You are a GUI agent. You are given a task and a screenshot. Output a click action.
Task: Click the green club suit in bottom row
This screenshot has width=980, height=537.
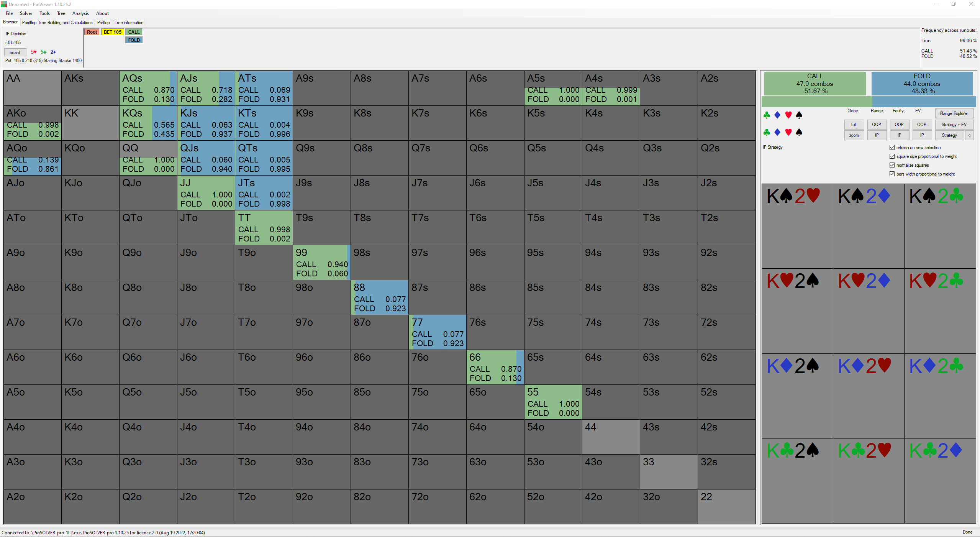point(767,132)
